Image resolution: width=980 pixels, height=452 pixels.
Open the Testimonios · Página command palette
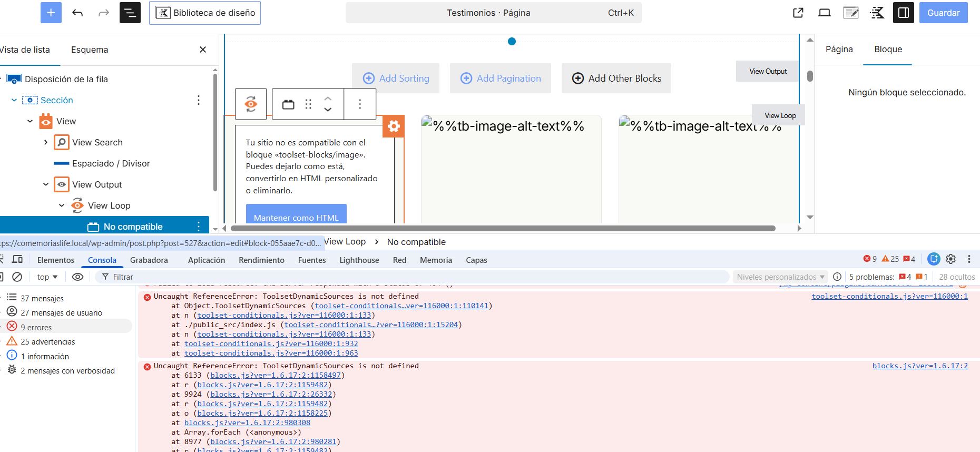[494, 13]
